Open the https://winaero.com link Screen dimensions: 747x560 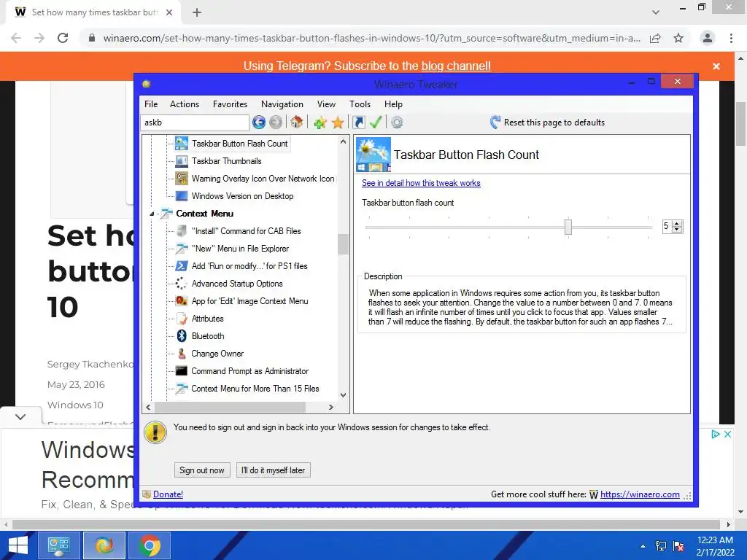pos(639,494)
